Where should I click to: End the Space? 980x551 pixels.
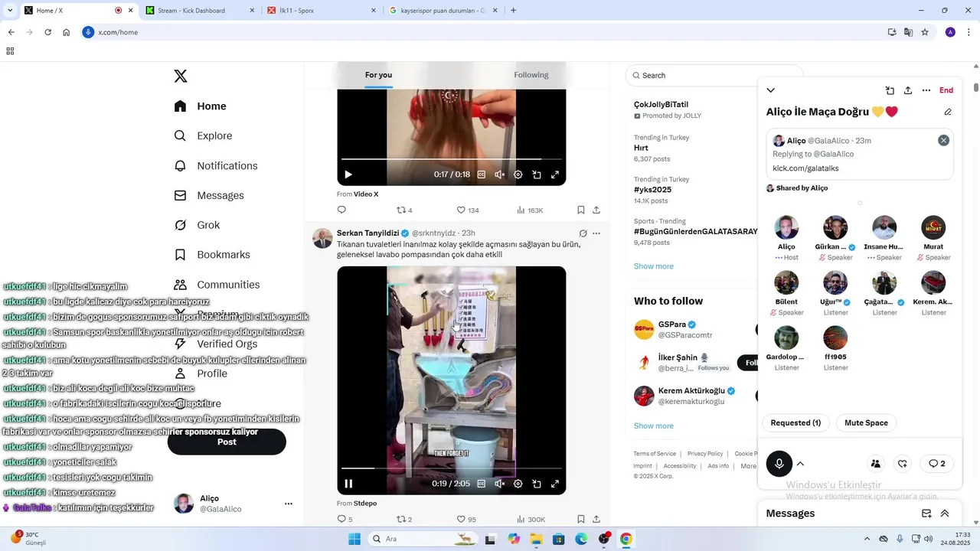coord(946,90)
